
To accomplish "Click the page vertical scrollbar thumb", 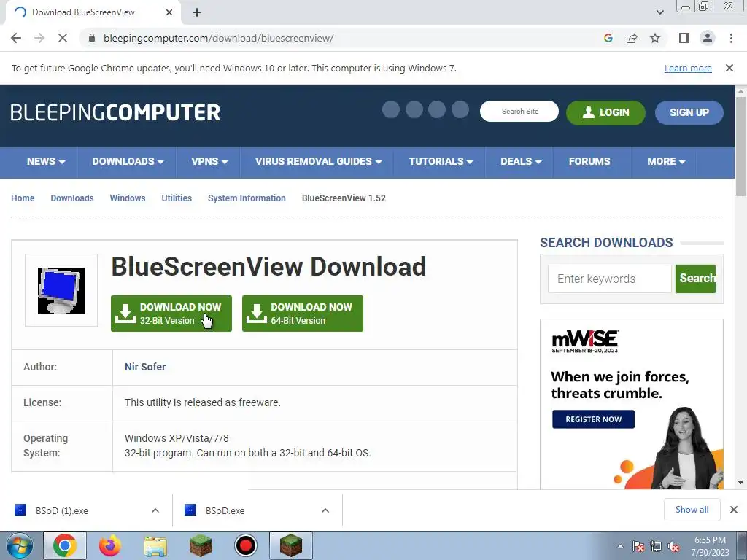I will coord(740,145).
